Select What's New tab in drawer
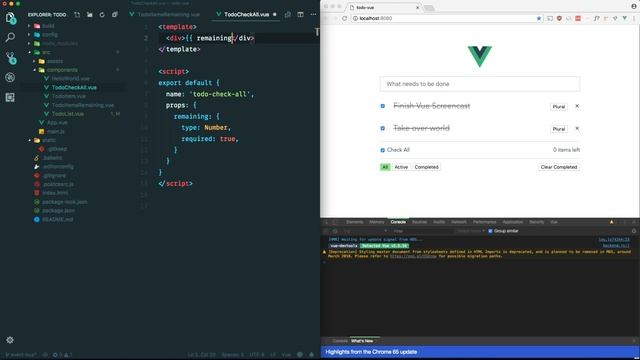This screenshot has height=360, width=640. pos(362,341)
